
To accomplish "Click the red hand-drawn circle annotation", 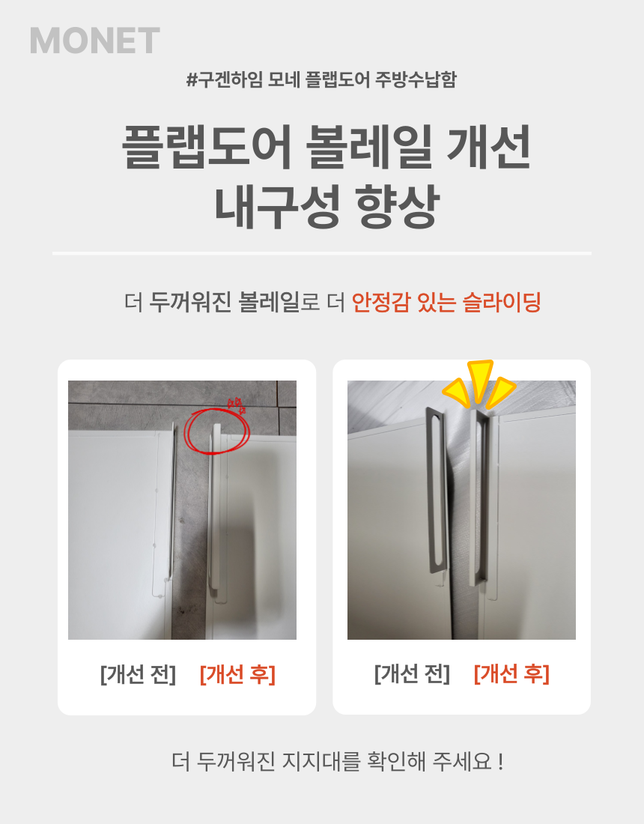I will point(216,431).
